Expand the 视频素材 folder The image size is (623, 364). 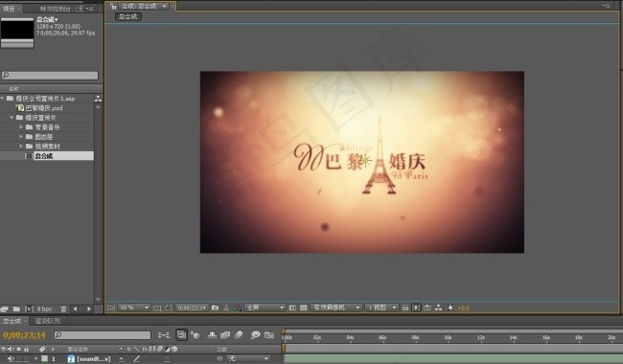click(x=21, y=146)
